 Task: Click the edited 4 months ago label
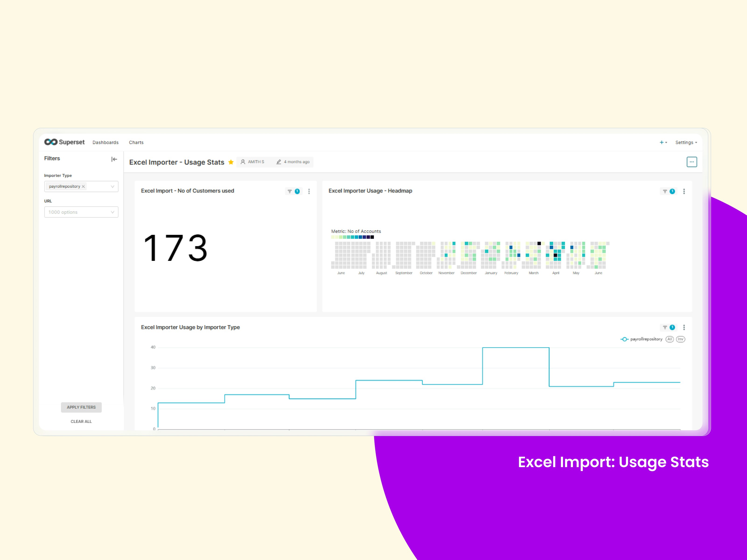(293, 162)
